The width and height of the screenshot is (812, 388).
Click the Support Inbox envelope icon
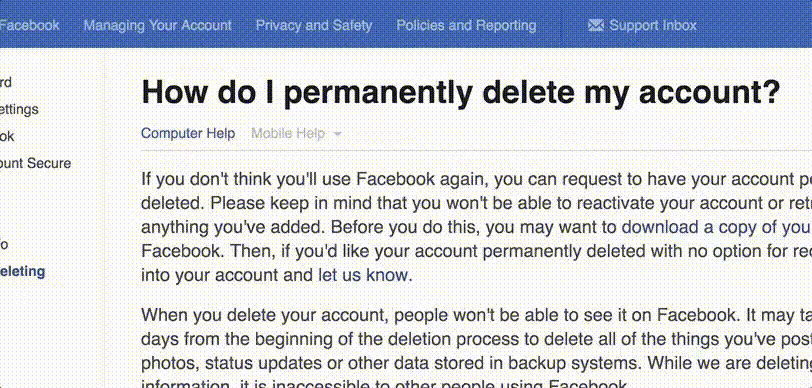coord(596,25)
